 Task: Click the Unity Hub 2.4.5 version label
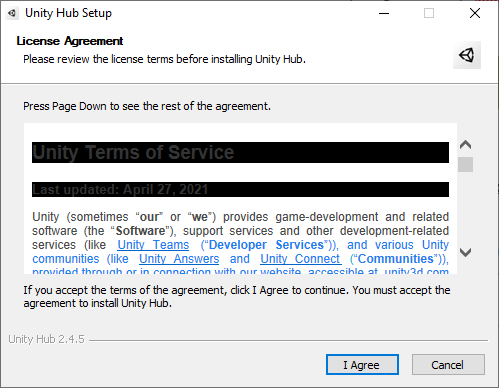pos(46,339)
